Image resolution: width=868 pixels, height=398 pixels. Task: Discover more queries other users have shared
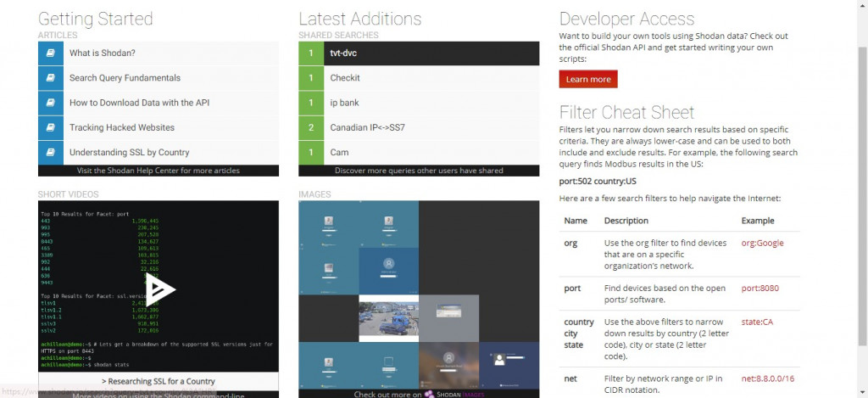pos(419,171)
